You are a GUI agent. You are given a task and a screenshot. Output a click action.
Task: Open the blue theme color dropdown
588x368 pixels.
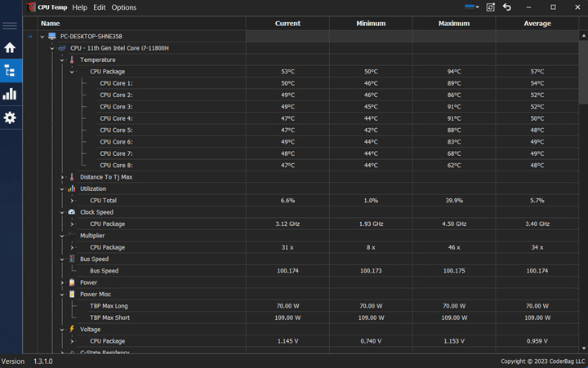click(472, 7)
